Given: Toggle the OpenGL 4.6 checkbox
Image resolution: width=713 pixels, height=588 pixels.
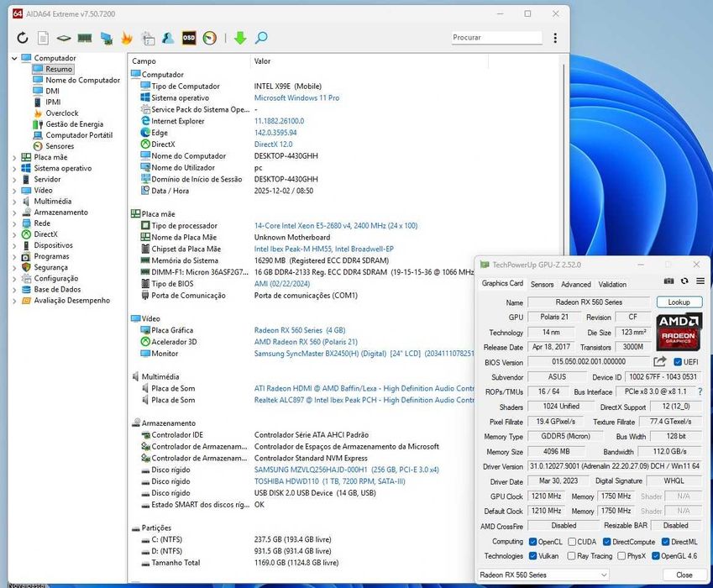Looking at the screenshot, I should (x=655, y=556).
